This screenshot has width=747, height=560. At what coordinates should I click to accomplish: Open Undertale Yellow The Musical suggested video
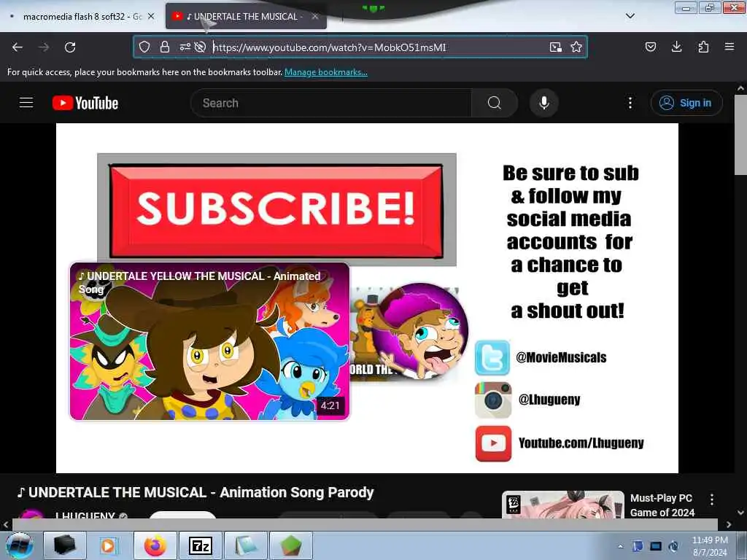tap(209, 341)
